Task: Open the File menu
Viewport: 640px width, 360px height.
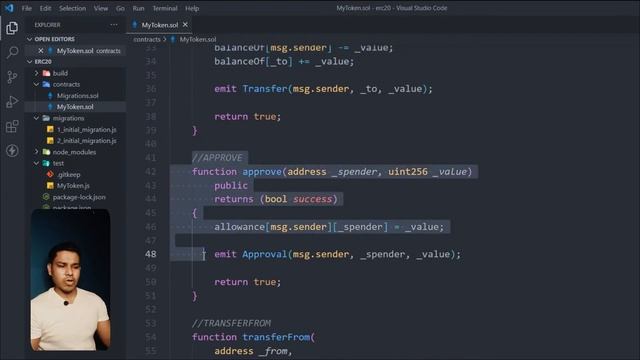Action: [x=27, y=8]
